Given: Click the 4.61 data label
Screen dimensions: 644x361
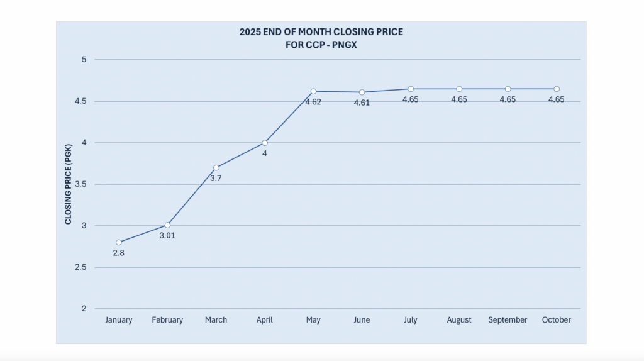Looking at the screenshot, I should pyautogui.click(x=362, y=103).
